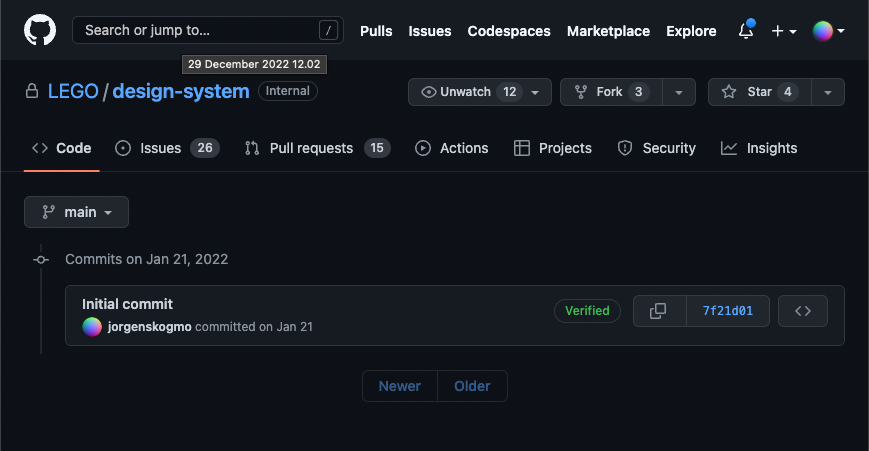Star the repository
The height and width of the screenshot is (451, 869).
click(760, 92)
